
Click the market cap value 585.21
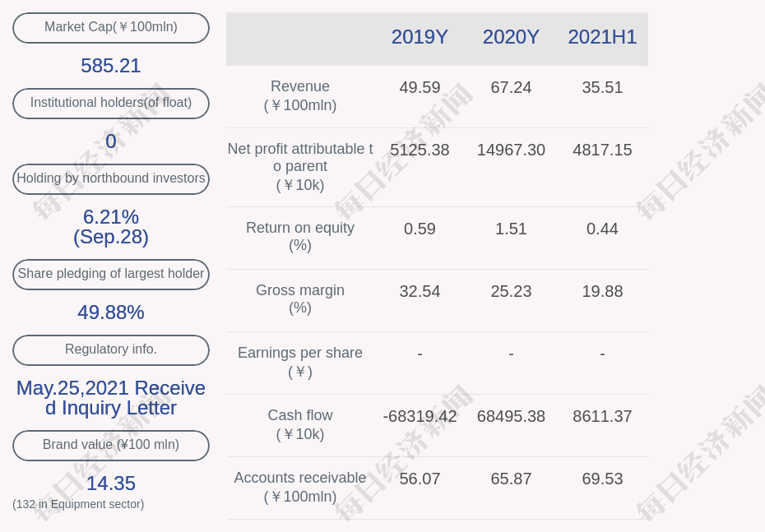110,66
